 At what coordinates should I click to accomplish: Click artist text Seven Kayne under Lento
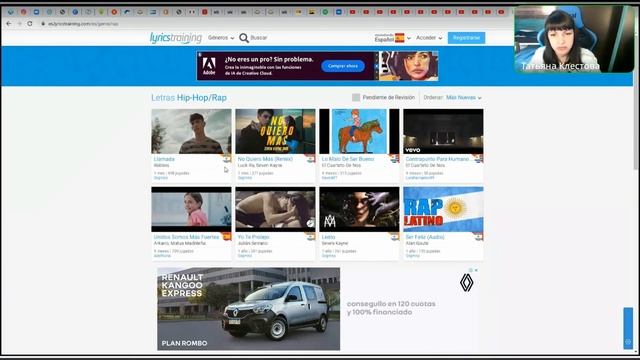click(335, 243)
